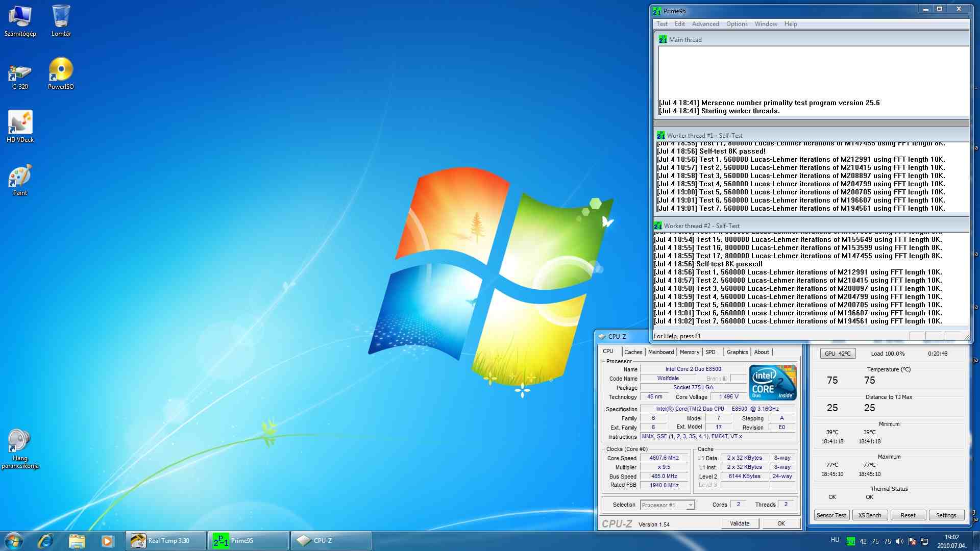980x551 pixels.
Task: Click the Show Desktop strip beside the clock
Action: coord(976,541)
